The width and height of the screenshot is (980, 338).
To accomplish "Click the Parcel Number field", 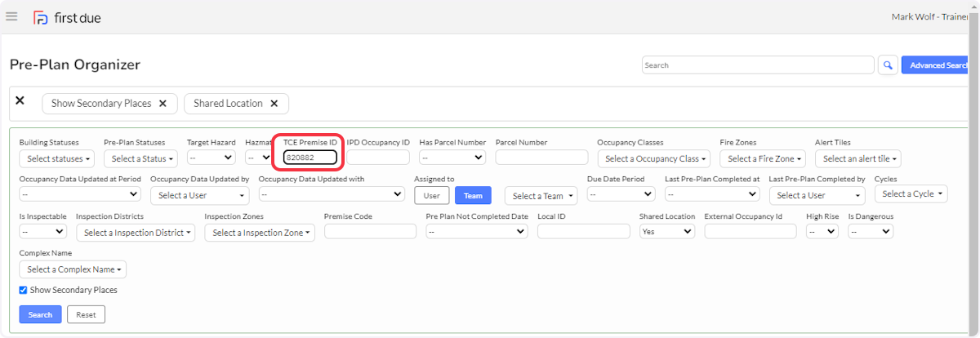I will (x=541, y=158).
